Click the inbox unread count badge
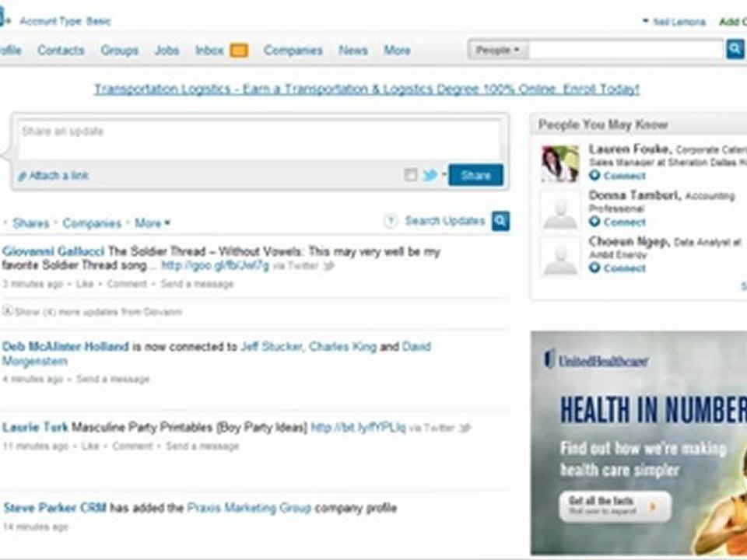The image size is (747, 560). pyautogui.click(x=239, y=50)
